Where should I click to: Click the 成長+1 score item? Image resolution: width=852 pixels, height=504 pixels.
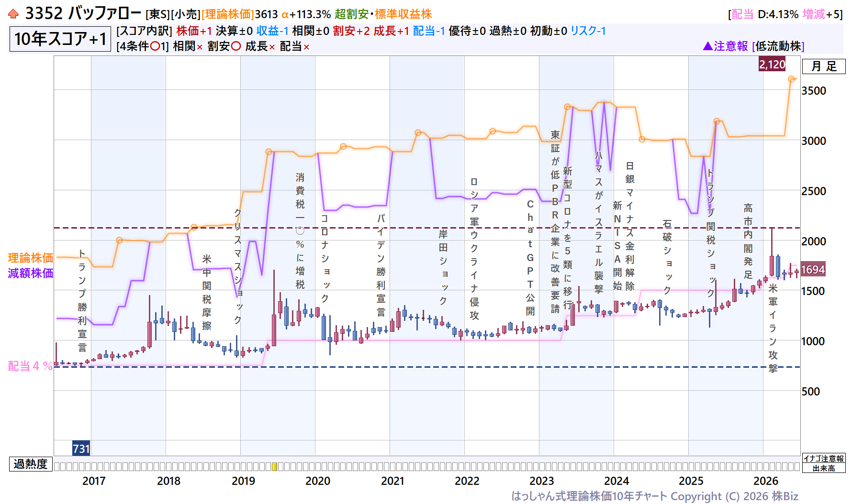(x=392, y=31)
